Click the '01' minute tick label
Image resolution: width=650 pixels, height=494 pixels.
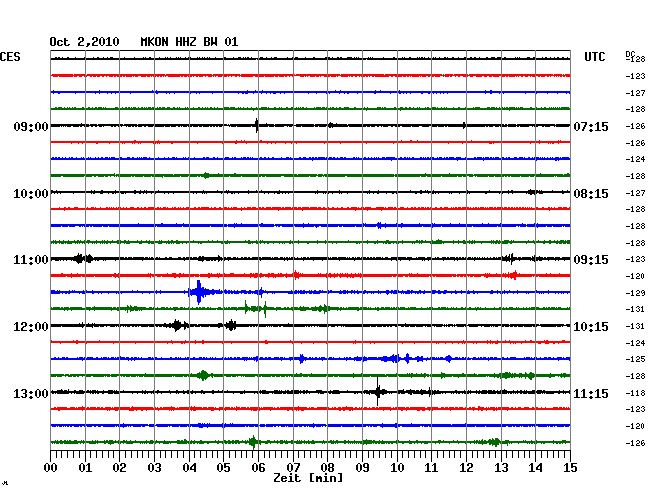[85, 467]
